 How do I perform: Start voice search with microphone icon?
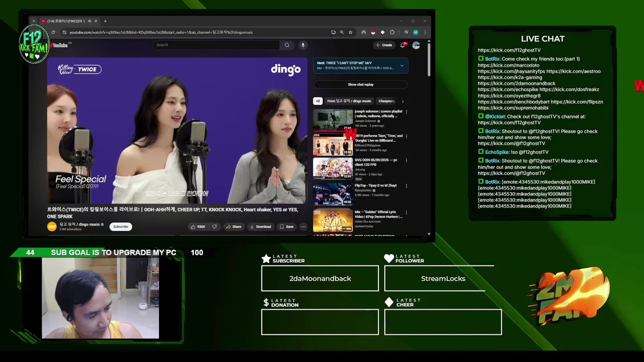[x=303, y=45]
